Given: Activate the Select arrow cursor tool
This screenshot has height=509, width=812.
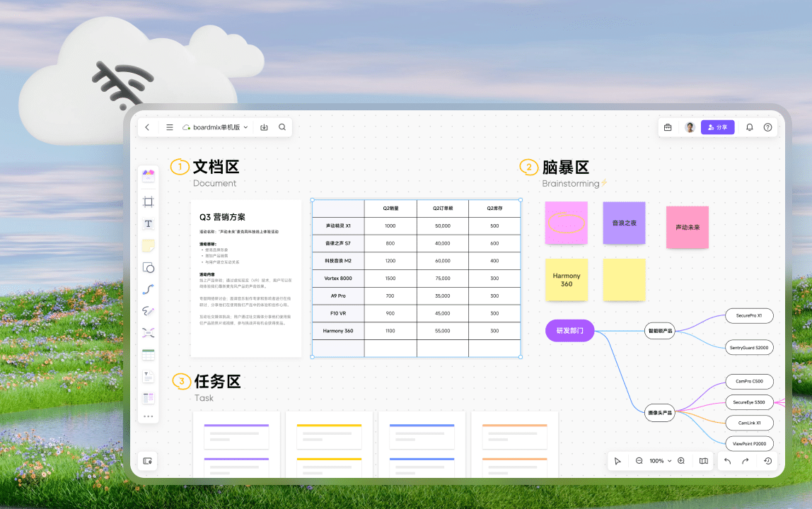Looking at the screenshot, I should (x=617, y=460).
